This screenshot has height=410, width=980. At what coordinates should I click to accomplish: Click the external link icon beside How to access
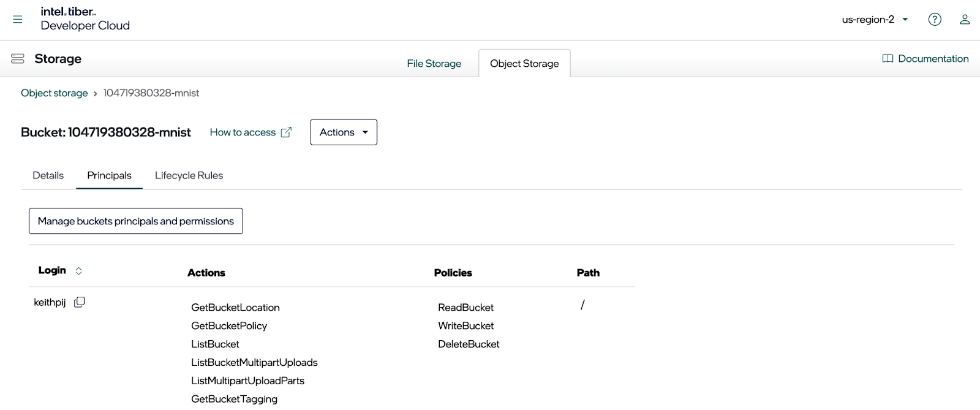(x=286, y=132)
